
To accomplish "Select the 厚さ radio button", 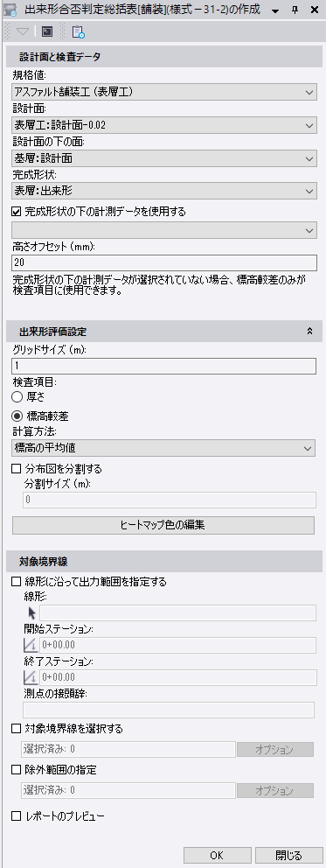I will tap(17, 396).
